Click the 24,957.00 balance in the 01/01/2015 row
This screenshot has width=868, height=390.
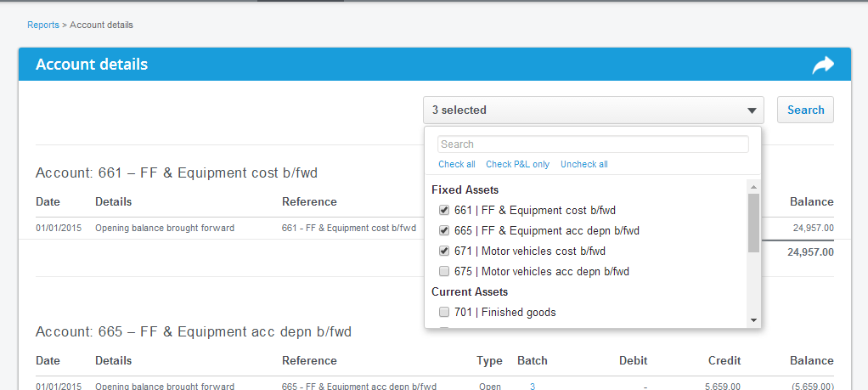813,228
